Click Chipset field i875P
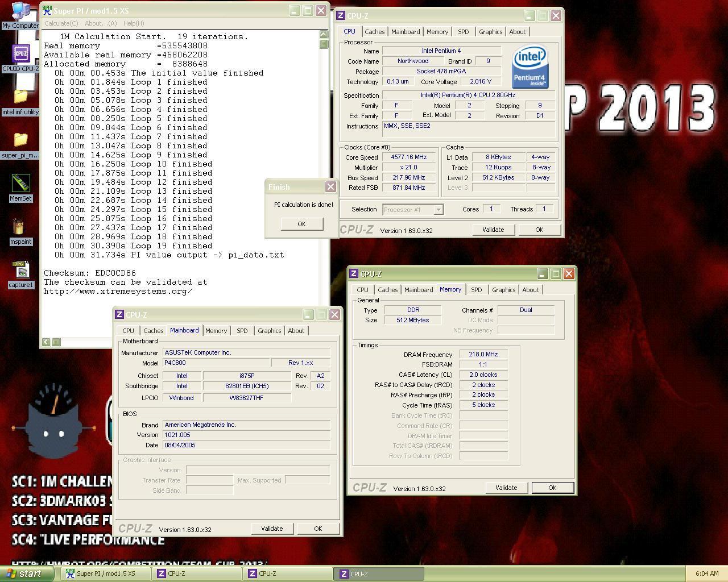Viewport: 728px width, 582px height. [x=247, y=376]
